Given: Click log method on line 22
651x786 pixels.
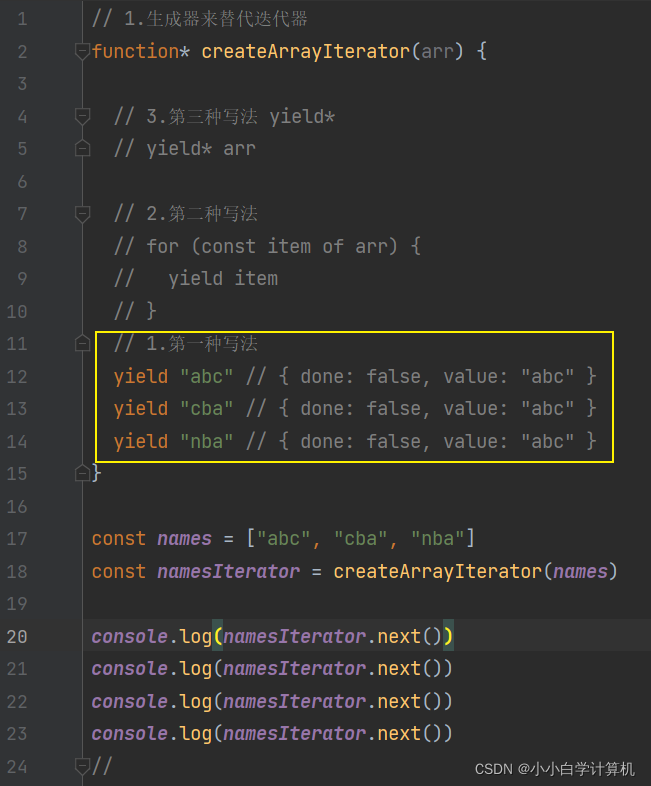Looking at the screenshot, I should pyautogui.click(x=196, y=702).
